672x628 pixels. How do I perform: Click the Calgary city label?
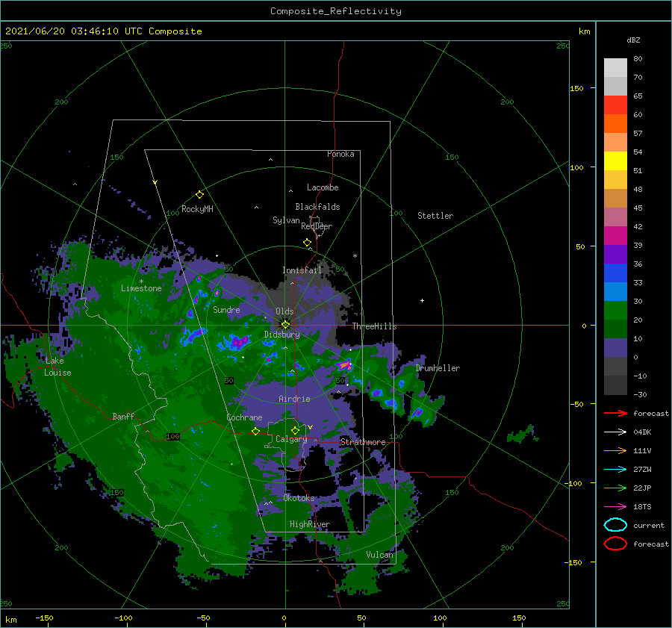click(291, 439)
